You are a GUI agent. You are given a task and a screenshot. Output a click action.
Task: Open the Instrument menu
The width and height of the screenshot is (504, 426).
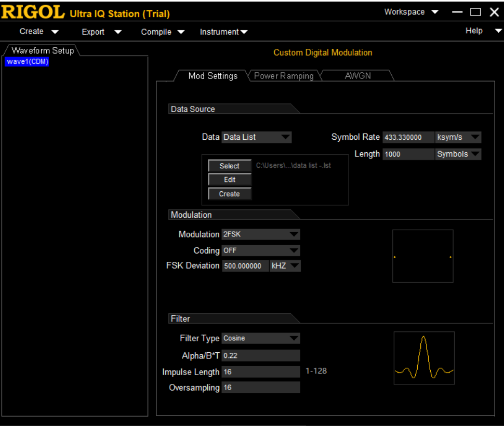click(x=223, y=32)
